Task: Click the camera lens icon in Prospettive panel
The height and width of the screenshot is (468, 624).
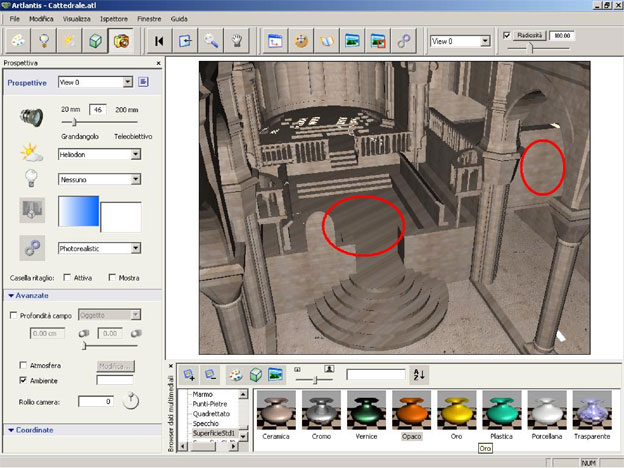Action: [31, 116]
